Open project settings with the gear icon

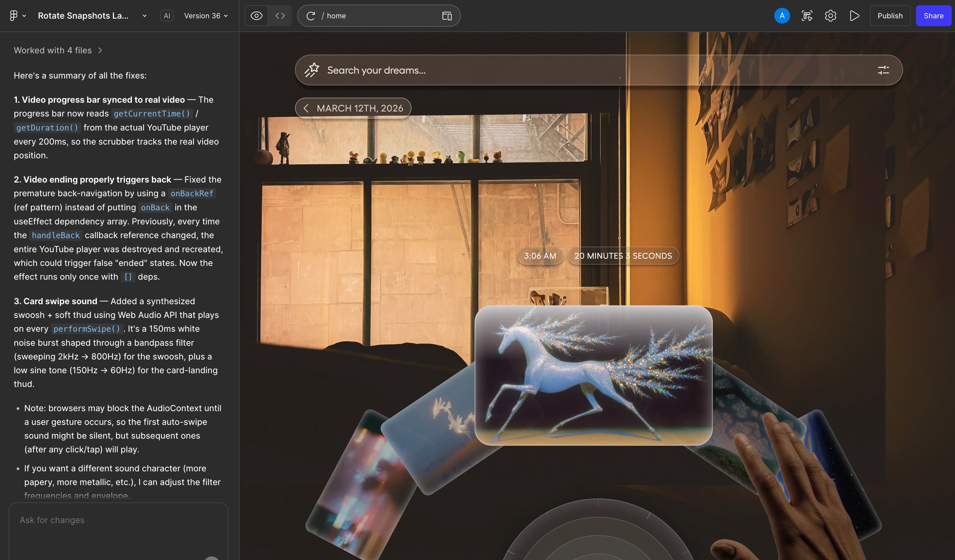coord(830,15)
